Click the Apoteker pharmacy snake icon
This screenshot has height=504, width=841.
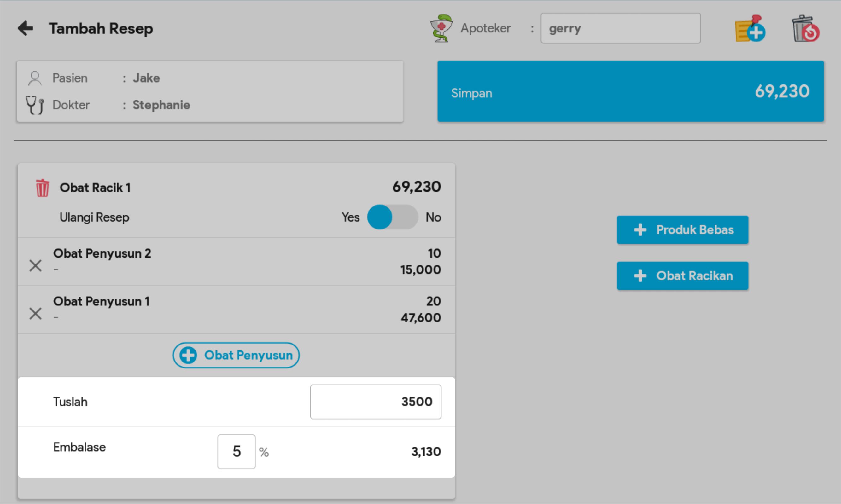pyautogui.click(x=441, y=28)
